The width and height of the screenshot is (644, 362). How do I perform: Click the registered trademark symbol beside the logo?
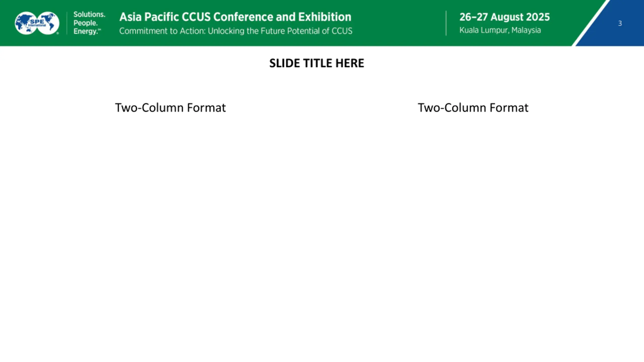point(58,33)
